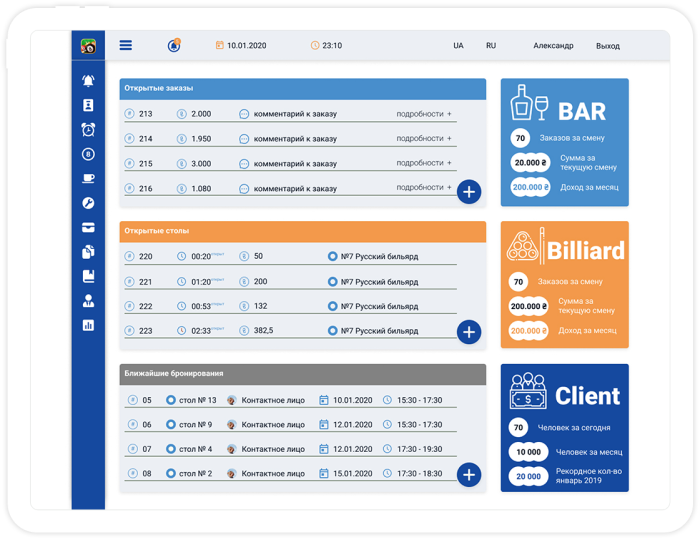Viewport: 700px width, 540px height.
Task: Add new order with plus button
Action: click(x=469, y=191)
